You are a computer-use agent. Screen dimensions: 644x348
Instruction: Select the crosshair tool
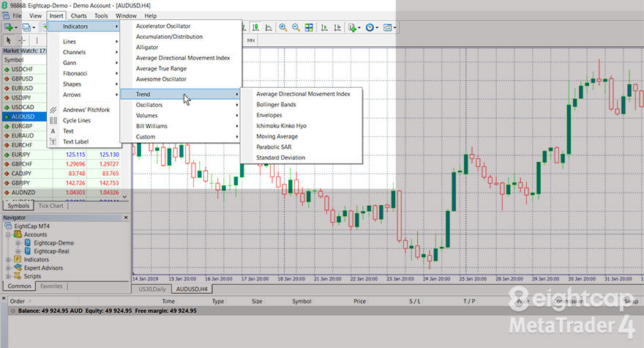[x=22, y=40]
